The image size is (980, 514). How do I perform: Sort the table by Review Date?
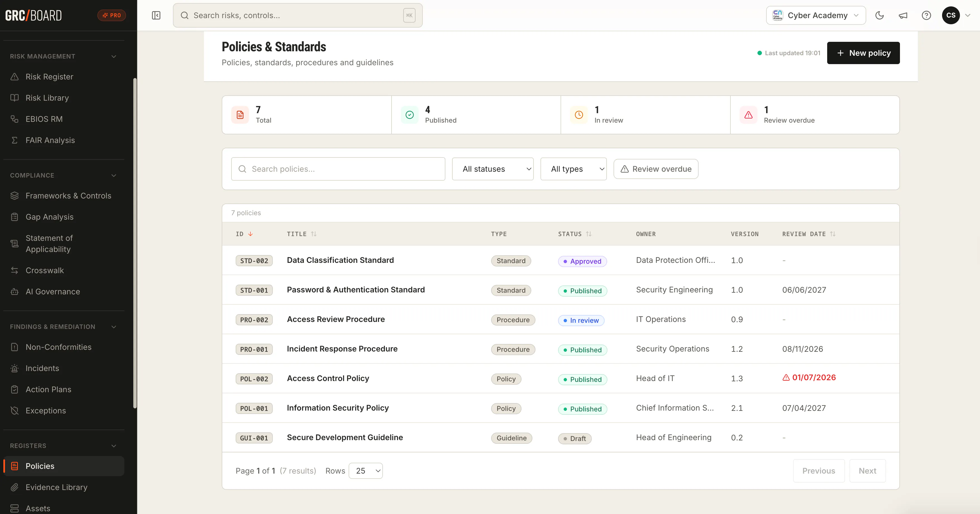(809, 234)
